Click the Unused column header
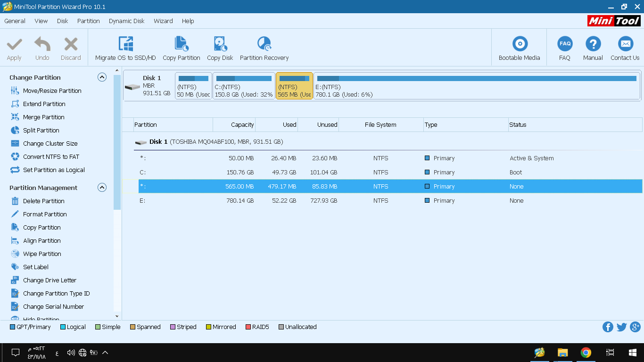This screenshot has width=644, height=362. [x=318, y=125]
